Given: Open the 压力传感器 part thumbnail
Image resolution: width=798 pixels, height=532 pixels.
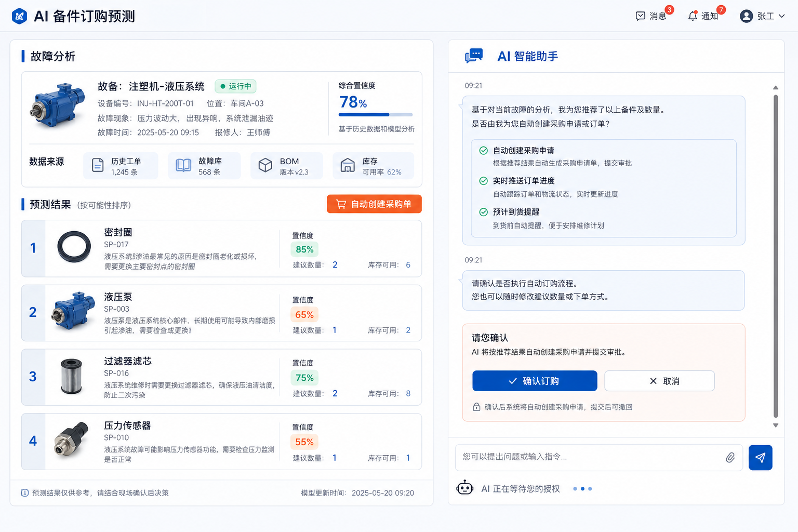Looking at the screenshot, I should 72,440.
